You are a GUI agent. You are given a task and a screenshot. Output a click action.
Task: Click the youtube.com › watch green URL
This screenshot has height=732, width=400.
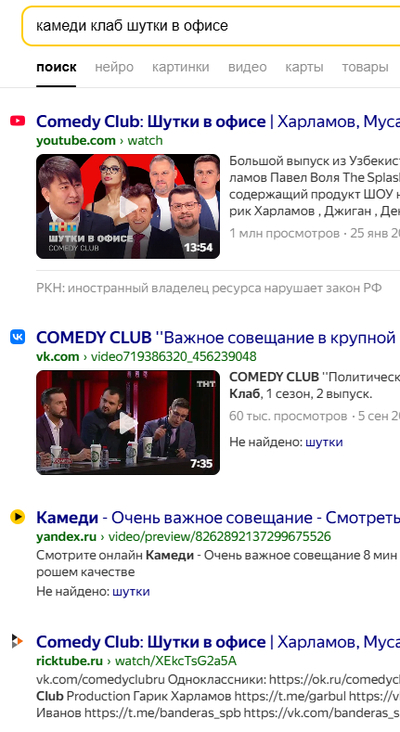click(99, 141)
